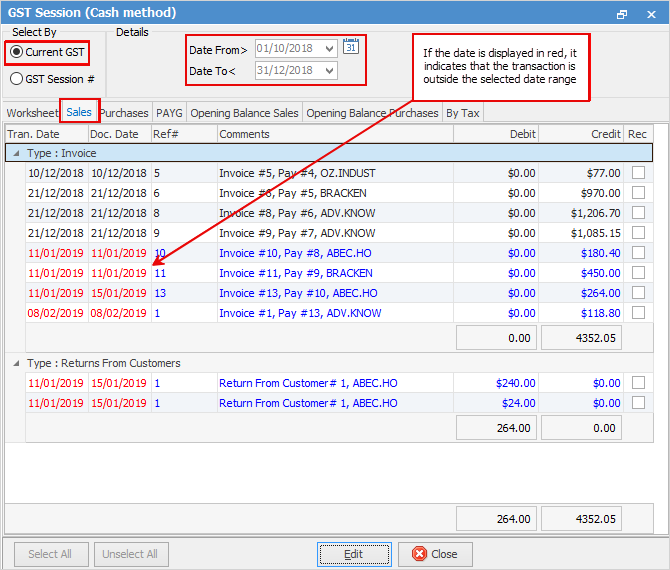Screen dimensions: 670x570
Task: Sort by the Ref# column header
Action: 184,134
